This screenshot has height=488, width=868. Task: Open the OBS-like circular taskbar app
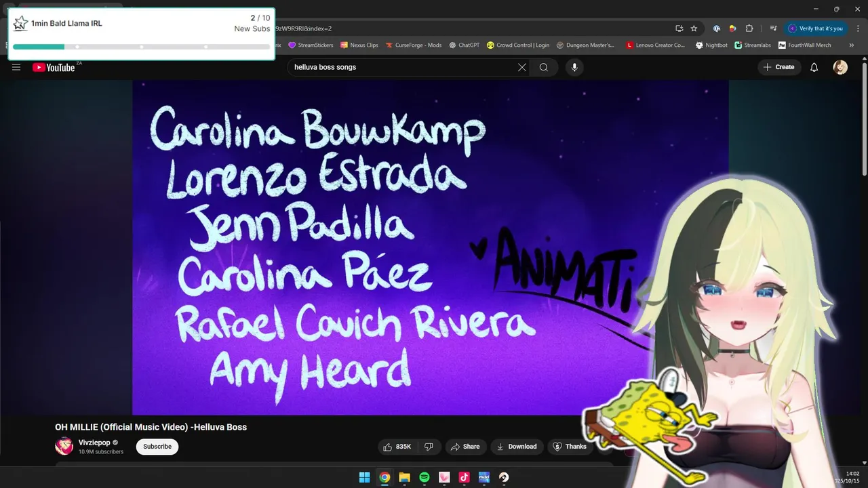click(504, 477)
